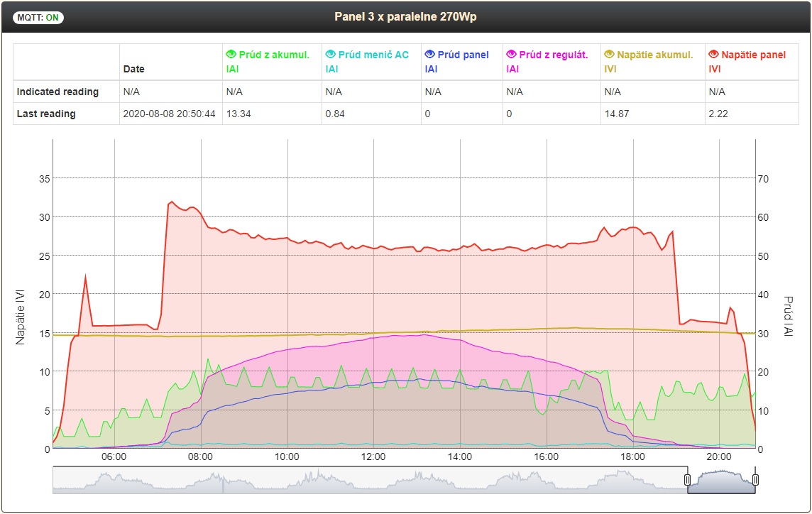
Task: Click the last reading value 2.22
Action: [718, 114]
